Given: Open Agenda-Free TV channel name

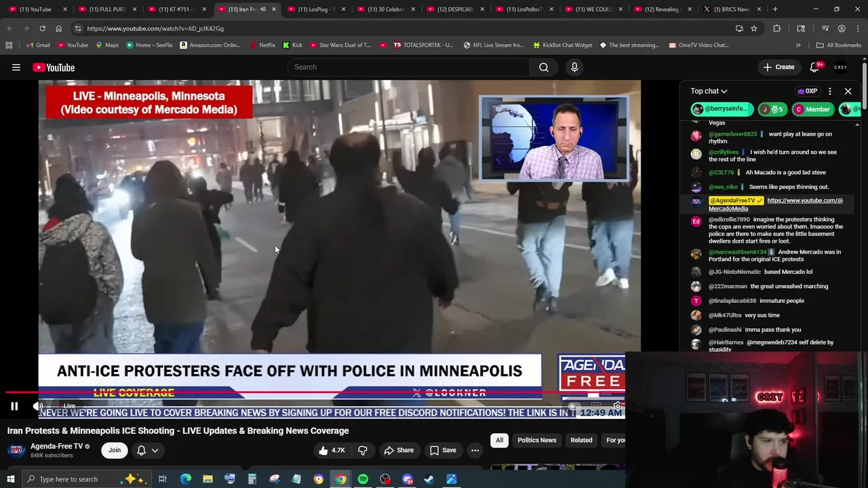Looking at the screenshot, I should (56, 446).
